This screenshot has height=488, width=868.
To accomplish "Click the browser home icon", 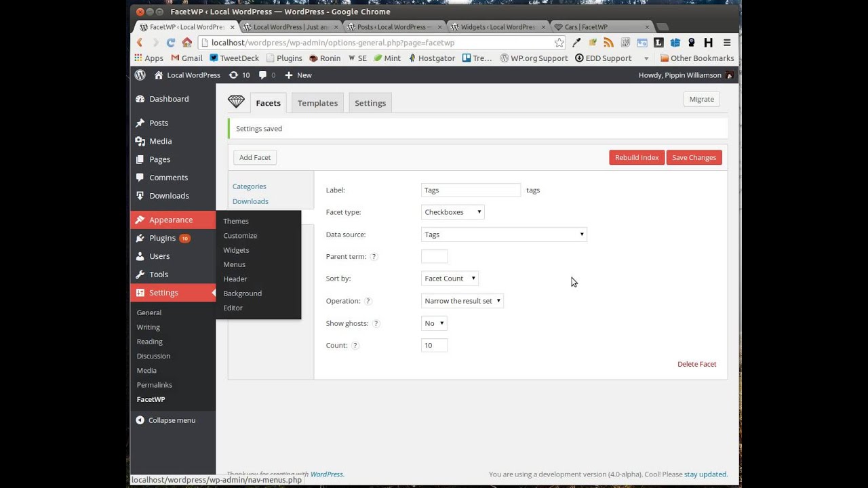I will [187, 42].
